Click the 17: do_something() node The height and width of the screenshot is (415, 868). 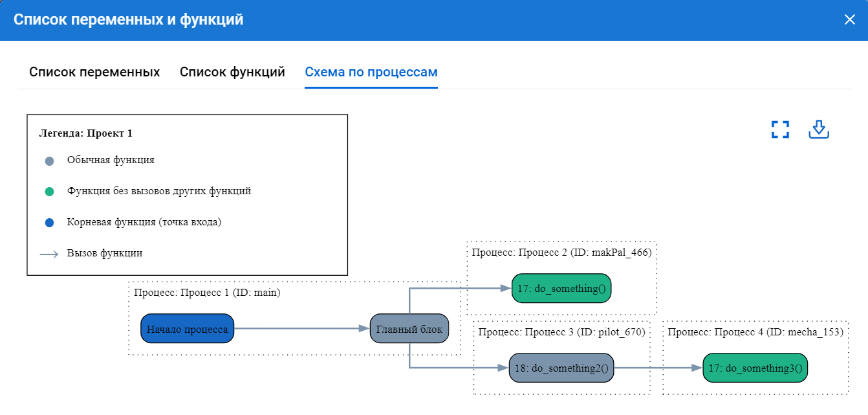click(x=561, y=289)
